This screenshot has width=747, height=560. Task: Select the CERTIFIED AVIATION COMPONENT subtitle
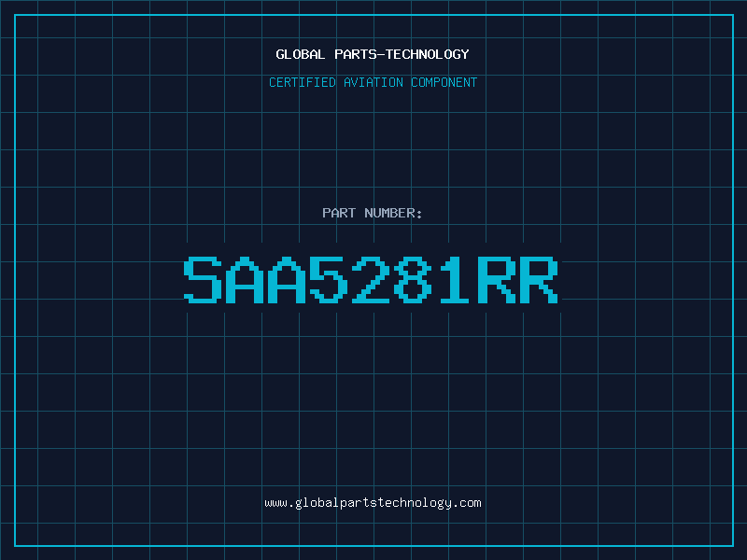(x=373, y=82)
